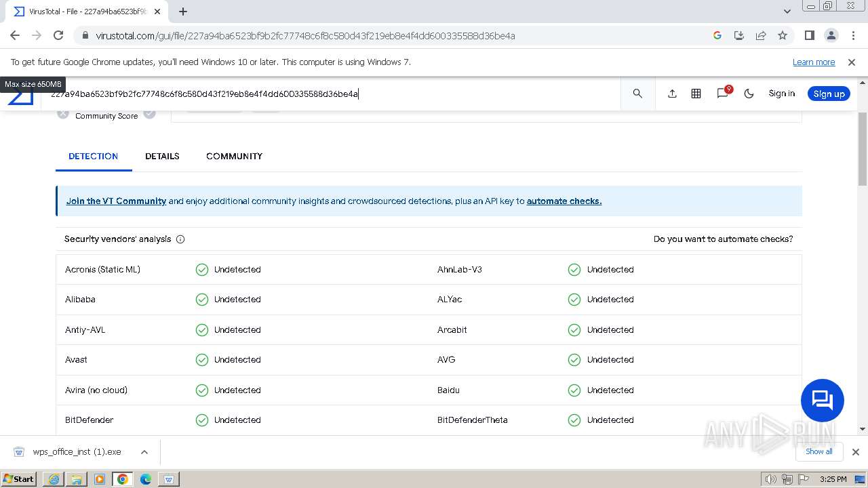Screen dimensions: 868x488
Task: Click the browser Back arrow
Action: click(15, 35)
